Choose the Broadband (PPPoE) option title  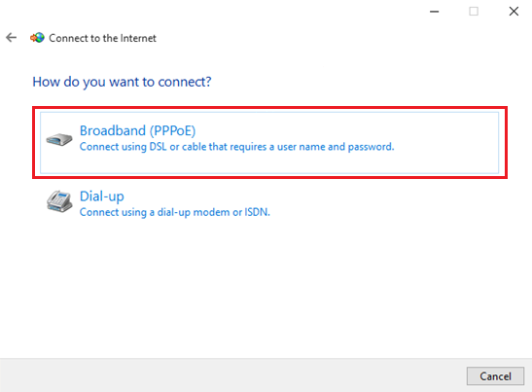pyautogui.click(x=137, y=130)
